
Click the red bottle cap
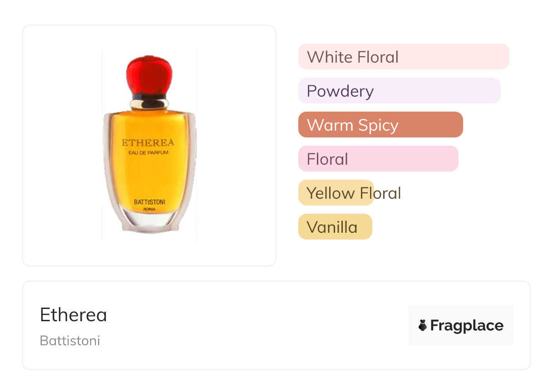[149, 75]
